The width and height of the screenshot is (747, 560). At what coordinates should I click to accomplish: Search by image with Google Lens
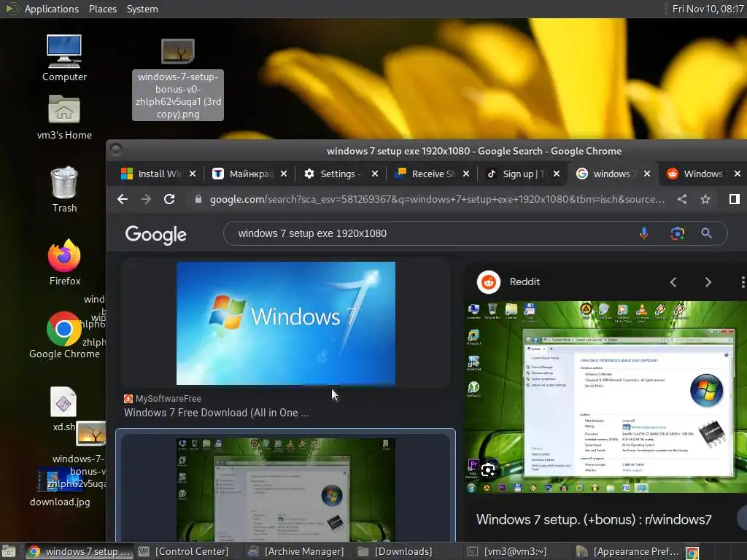(678, 233)
